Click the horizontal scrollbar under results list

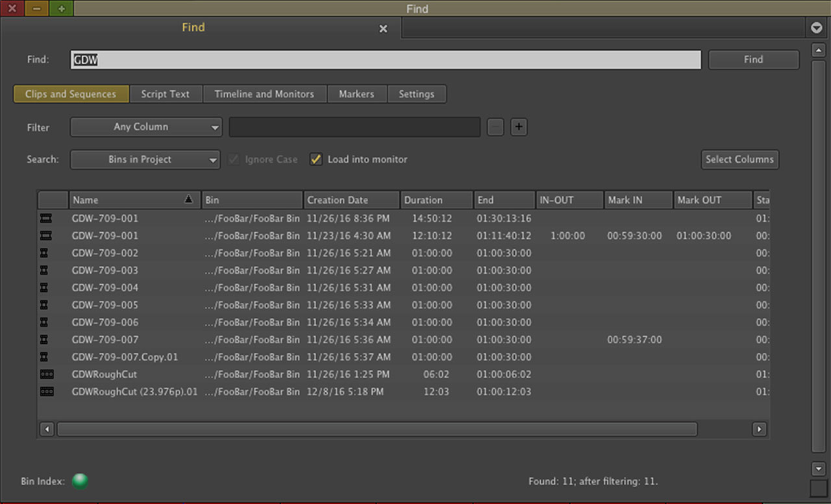click(x=377, y=429)
